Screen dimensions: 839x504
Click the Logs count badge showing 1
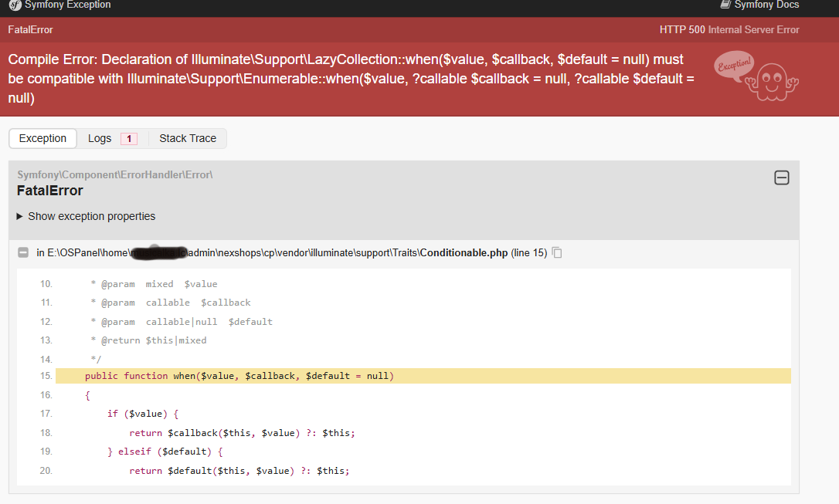[128, 139]
